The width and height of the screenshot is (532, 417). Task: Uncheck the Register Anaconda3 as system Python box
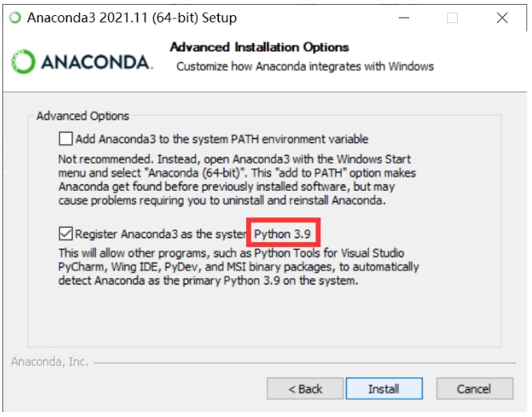coord(66,234)
